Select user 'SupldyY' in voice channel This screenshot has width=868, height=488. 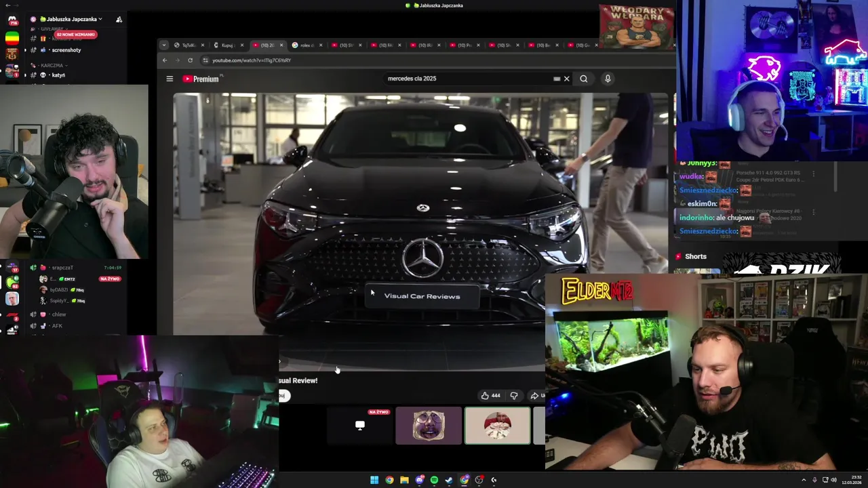click(x=59, y=300)
